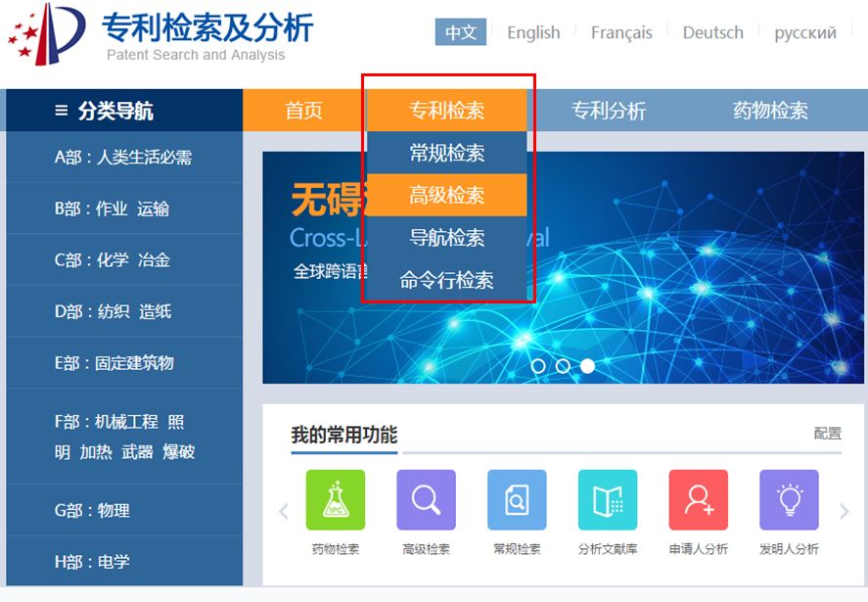The width and height of the screenshot is (868, 602).
Task: Open the 发明人分析 lightbulb icon
Action: coord(788,499)
